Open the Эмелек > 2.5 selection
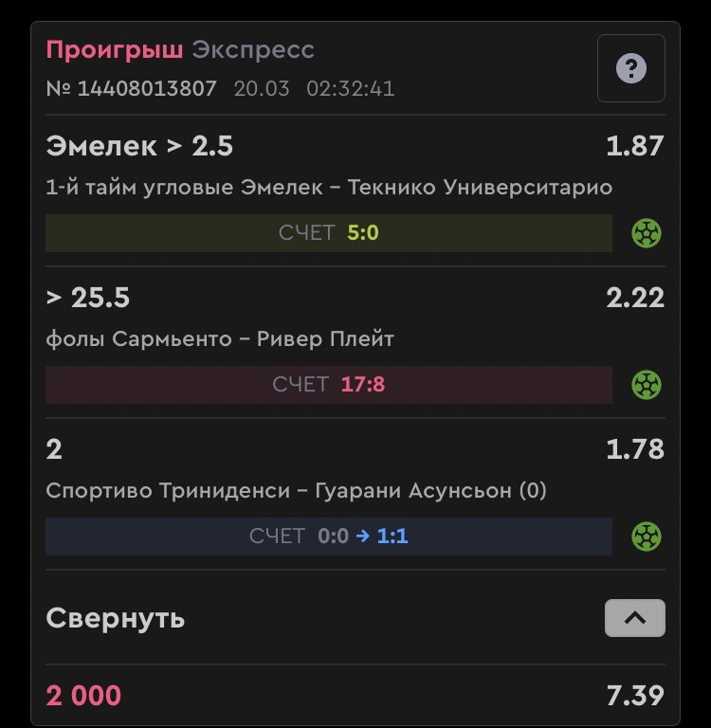Image resolution: width=711 pixels, height=728 pixels. coord(139,146)
